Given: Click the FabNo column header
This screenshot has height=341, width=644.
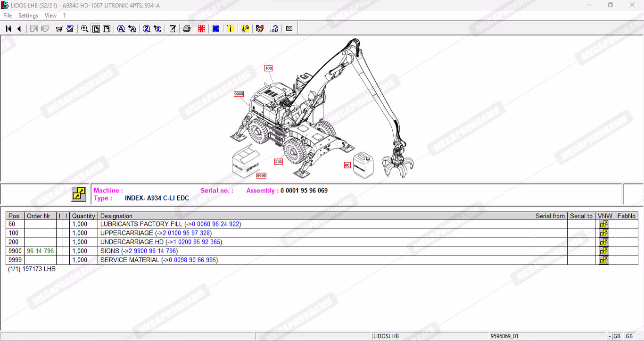Looking at the screenshot, I should coord(627,216).
